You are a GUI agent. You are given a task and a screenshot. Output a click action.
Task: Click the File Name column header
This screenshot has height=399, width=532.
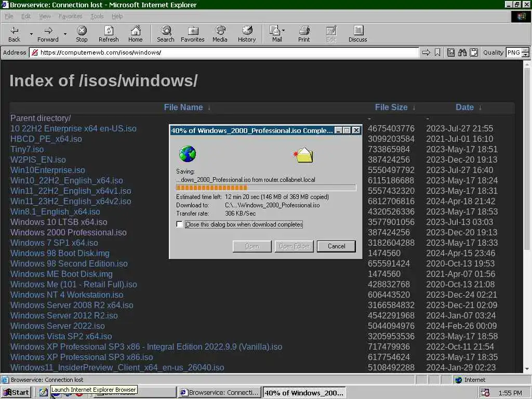[183, 107]
